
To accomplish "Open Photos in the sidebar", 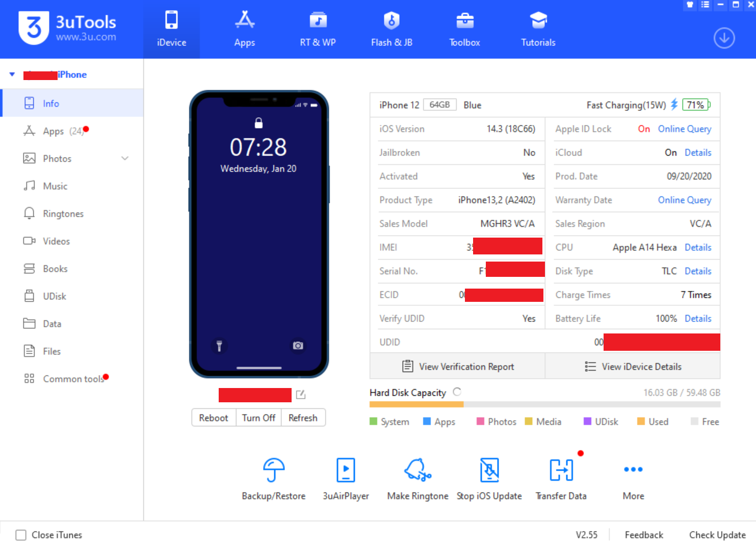I will pyautogui.click(x=72, y=159).
